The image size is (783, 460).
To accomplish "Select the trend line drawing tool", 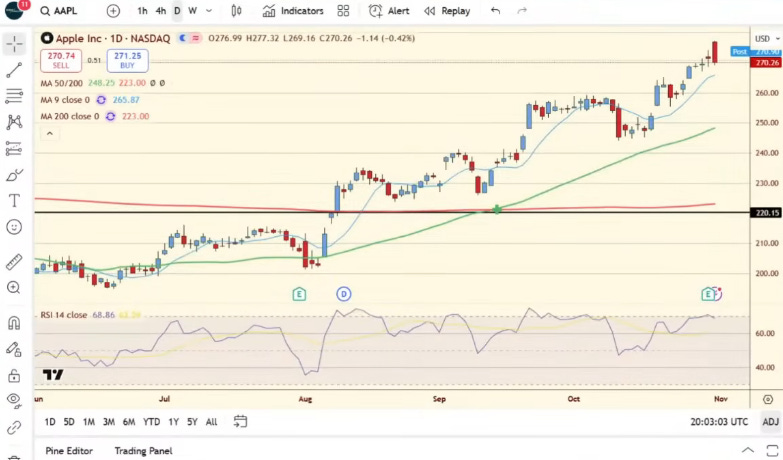I will [14, 70].
